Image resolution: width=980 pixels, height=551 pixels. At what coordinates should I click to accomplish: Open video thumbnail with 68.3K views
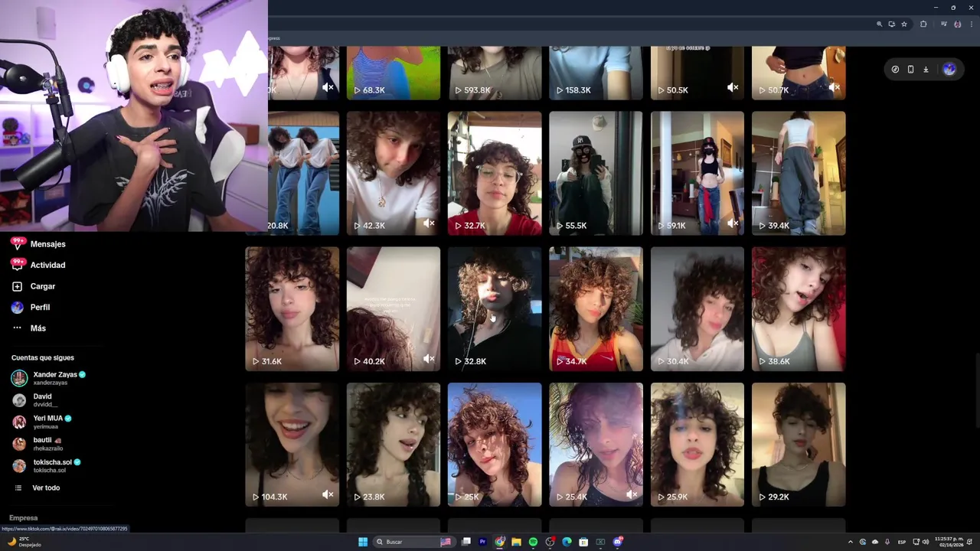(x=394, y=73)
